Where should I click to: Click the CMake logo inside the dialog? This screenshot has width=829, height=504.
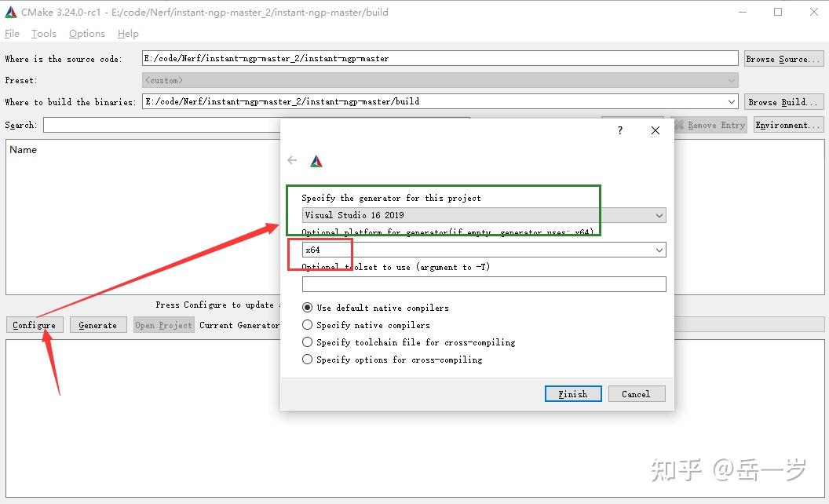click(x=316, y=159)
